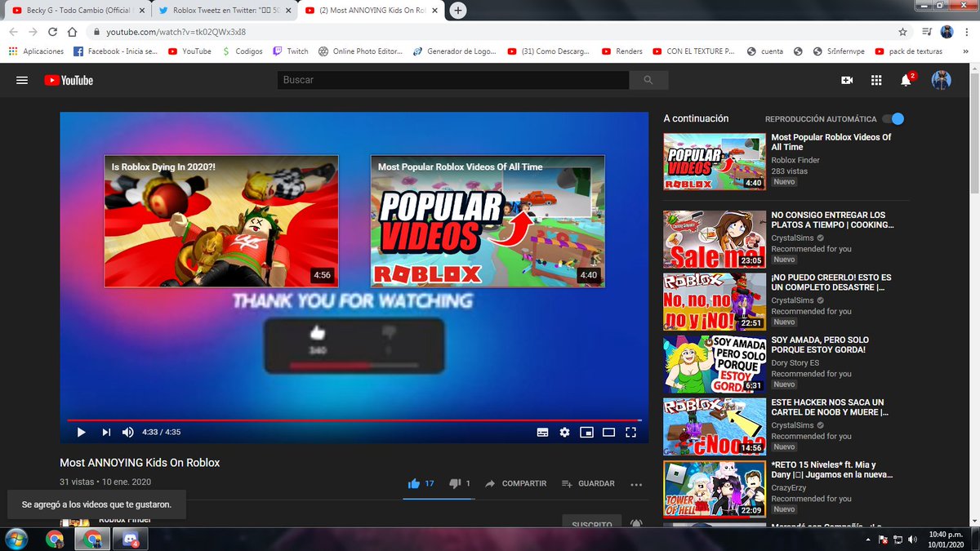Enter full screen mode
980x551 pixels.
630,432
